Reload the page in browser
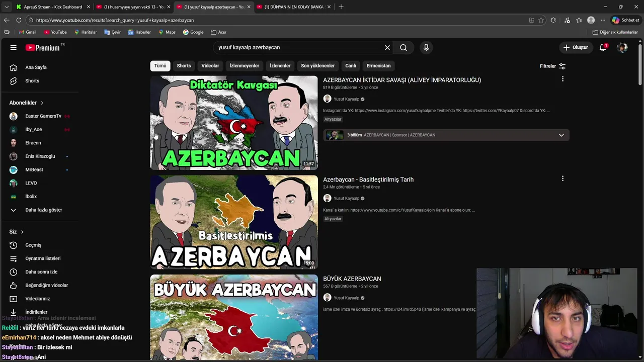The height and width of the screenshot is (362, 644). (19, 20)
